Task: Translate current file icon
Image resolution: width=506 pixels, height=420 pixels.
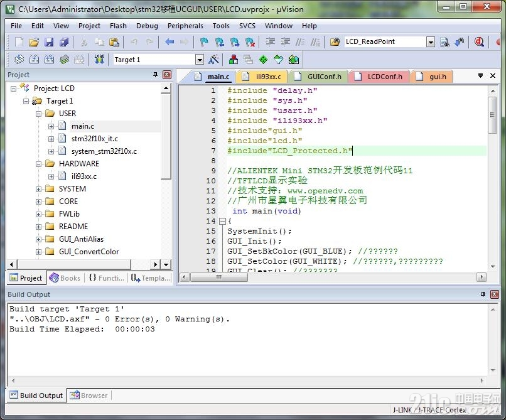Action: click(x=19, y=60)
